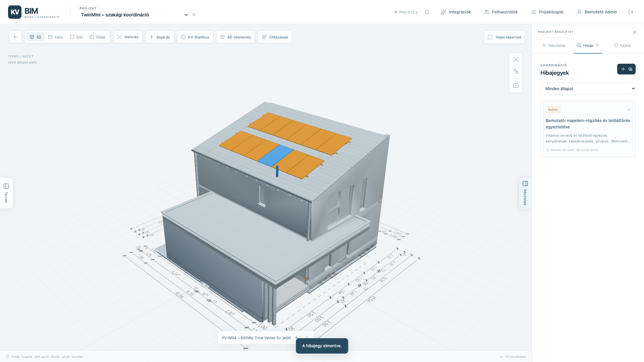Click the KV BIM logo
The width and height of the screenshot is (644, 362).
(34, 12)
